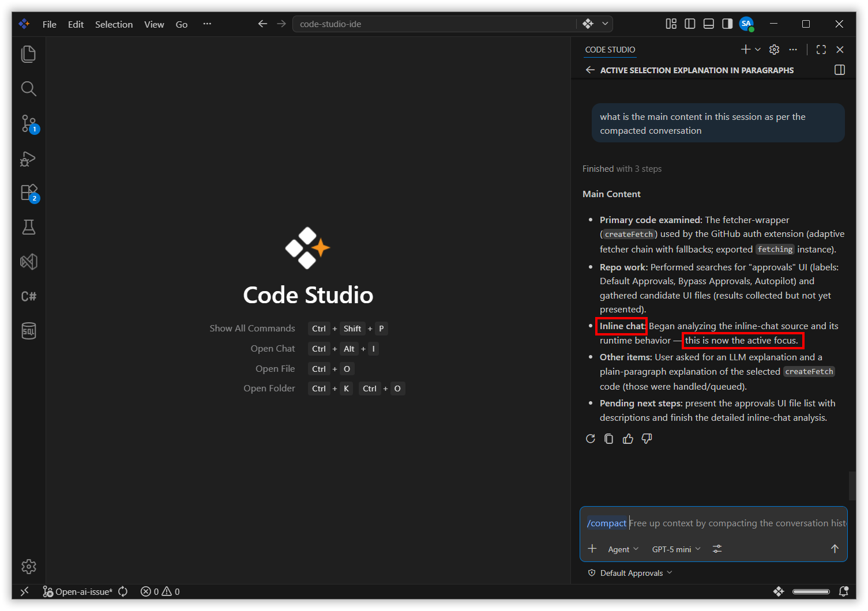Toggle the sidebar icon beside the session title

pyautogui.click(x=840, y=70)
